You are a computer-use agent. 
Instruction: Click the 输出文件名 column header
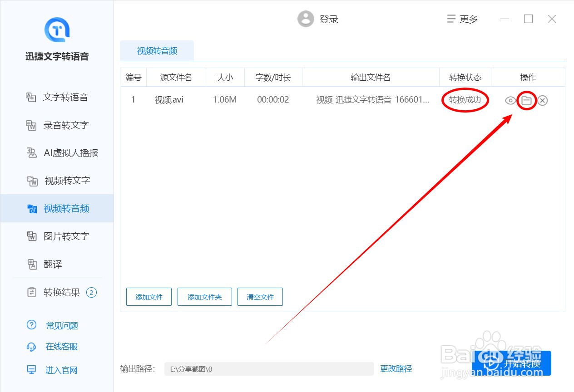[371, 78]
